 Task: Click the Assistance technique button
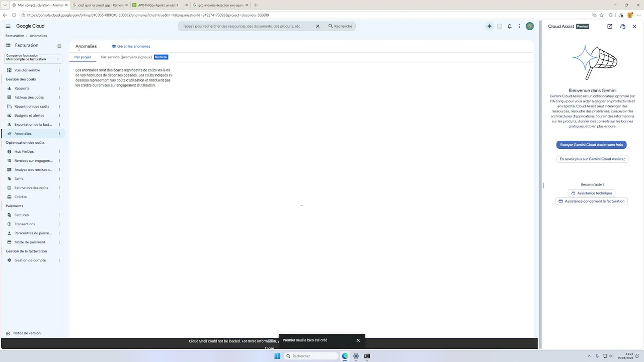tap(592, 193)
